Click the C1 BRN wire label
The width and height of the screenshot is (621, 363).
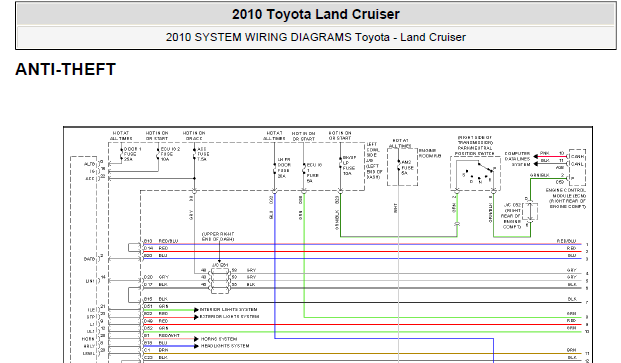tap(156, 350)
